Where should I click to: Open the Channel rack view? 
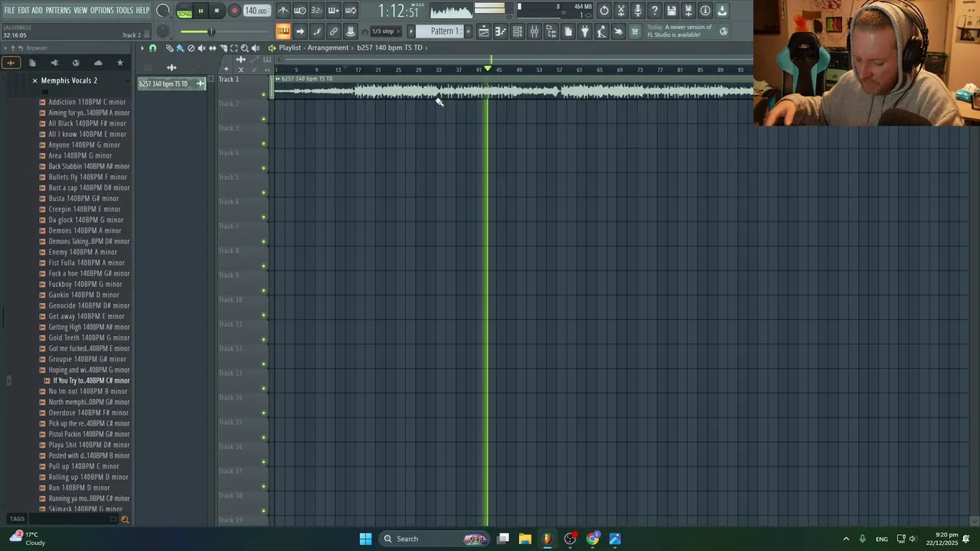pyautogui.click(x=518, y=31)
